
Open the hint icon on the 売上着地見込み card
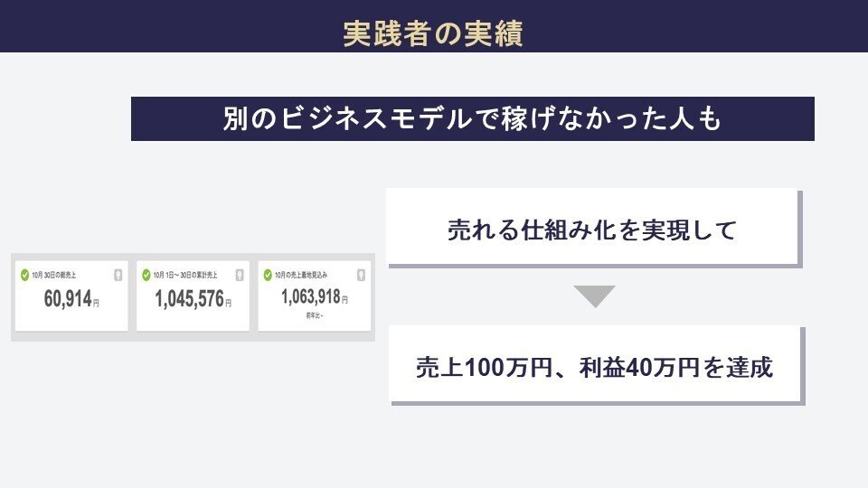click(360, 275)
